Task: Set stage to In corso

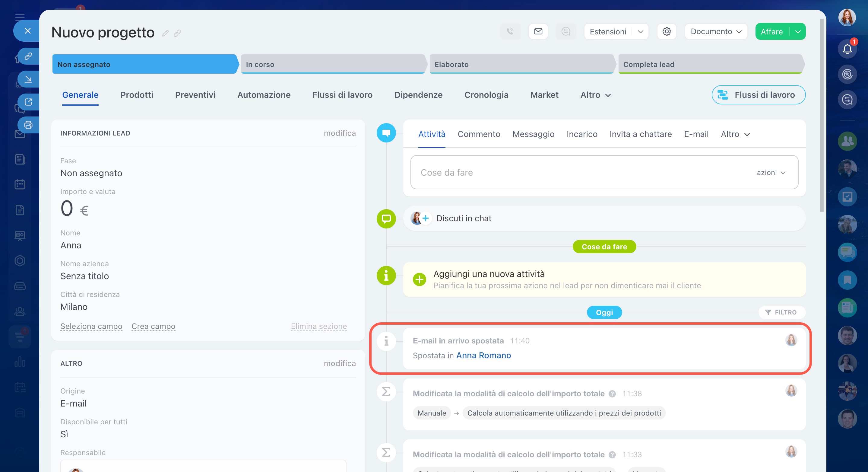Action: [332, 64]
